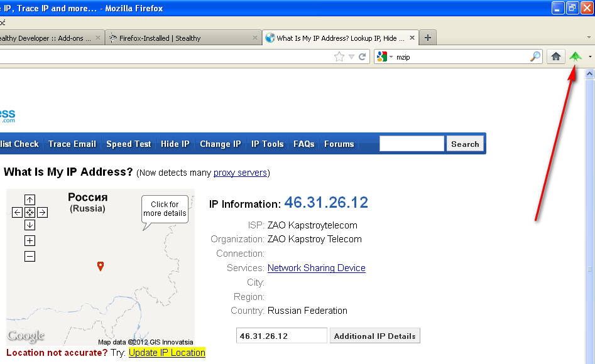Open the Google search engine selector
Screen dimensions: 595x364
pyautogui.click(x=385, y=57)
